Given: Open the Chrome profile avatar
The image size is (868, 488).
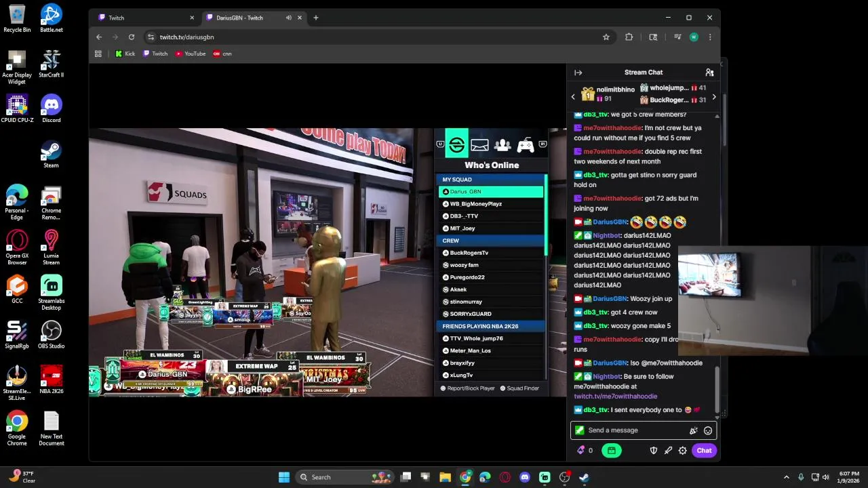Looking at the screenshot, I should (694, 37).
